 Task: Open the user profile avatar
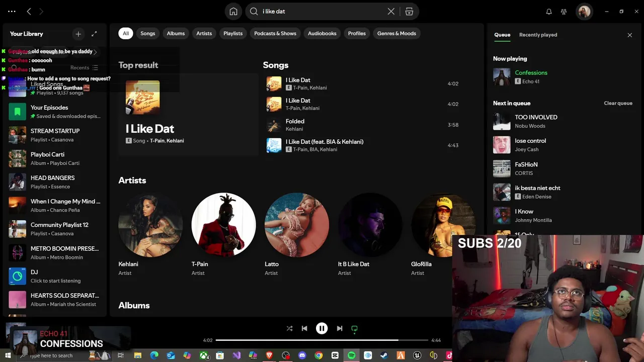tap(584, 12)
